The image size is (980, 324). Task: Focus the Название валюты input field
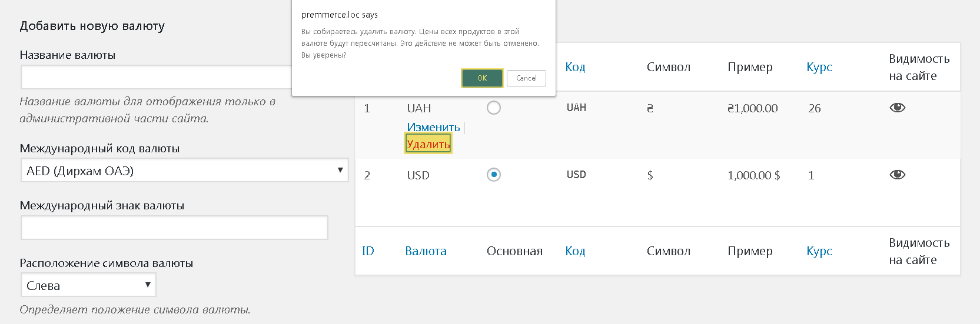[157, 77]
